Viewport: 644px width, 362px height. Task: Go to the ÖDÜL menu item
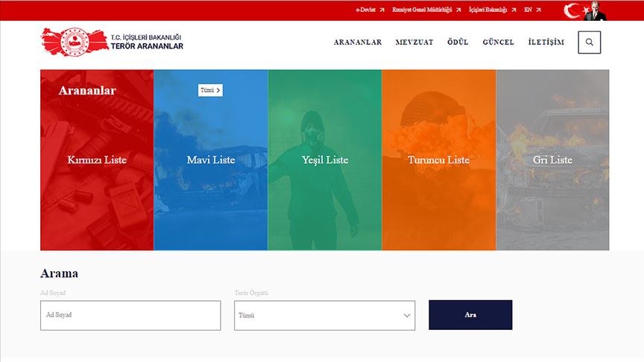click(x=458, y=42)
